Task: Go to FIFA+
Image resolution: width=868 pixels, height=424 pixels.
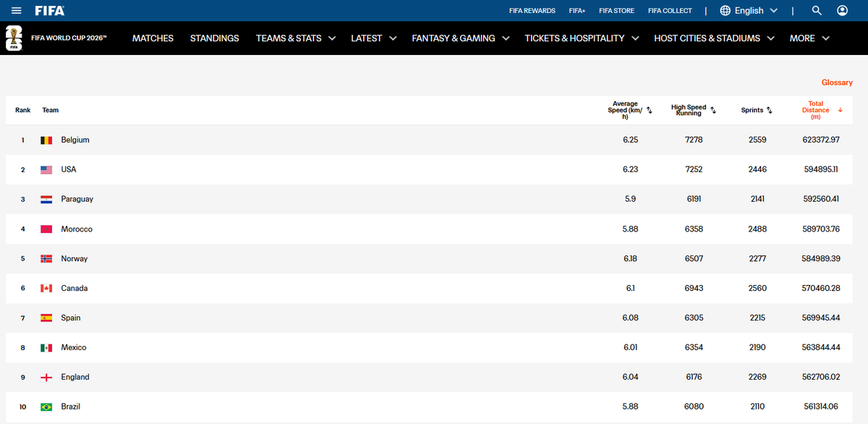Action: click(x=577, y=11)
